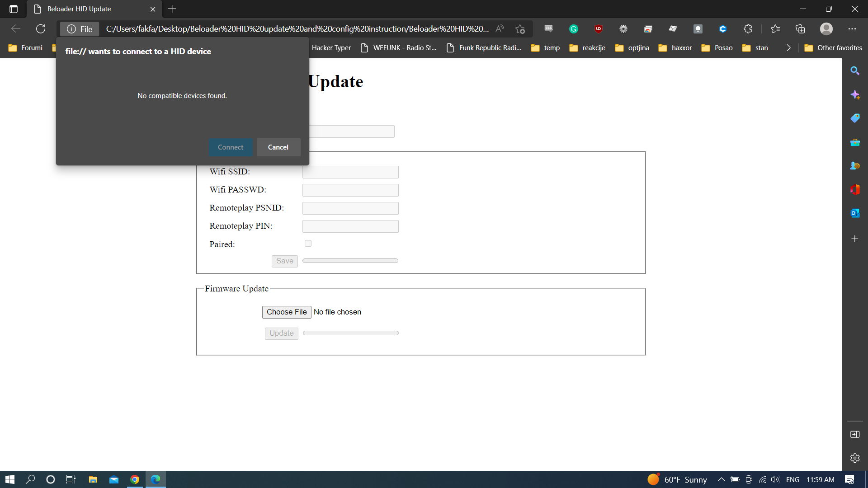Click the uBlock Origin extension icon

click(599, 29)
